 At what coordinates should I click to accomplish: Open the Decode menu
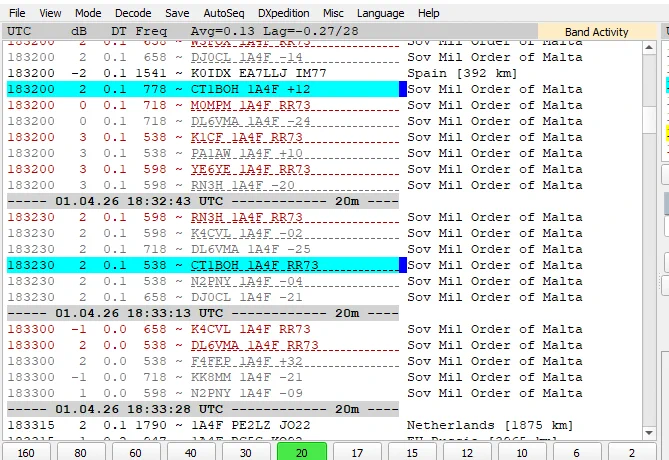click(x=133, y=13)
